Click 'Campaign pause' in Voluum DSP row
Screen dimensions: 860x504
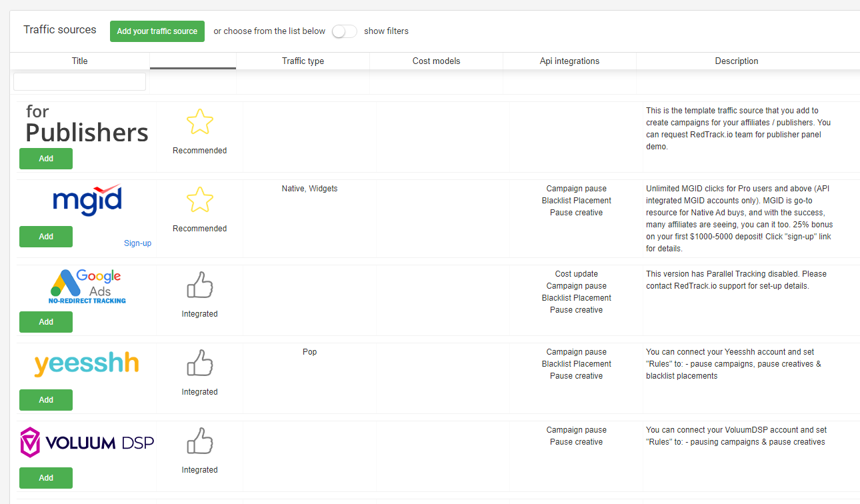[577, 430]
